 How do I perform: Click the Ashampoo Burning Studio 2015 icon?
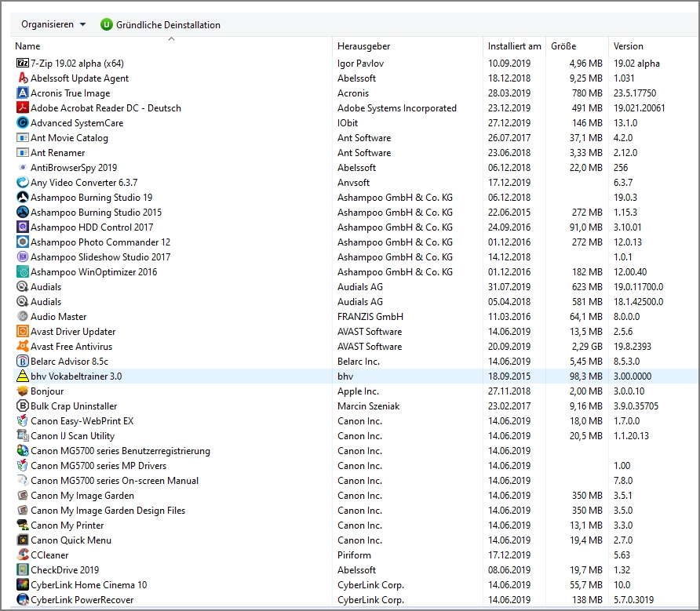22,212
